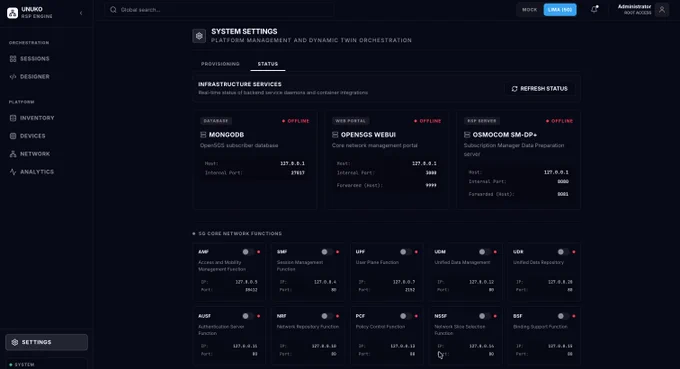Viewport: 680px width, 369px height.
Task: Click the MONGODB card title
Action: [x=226, y=135]
